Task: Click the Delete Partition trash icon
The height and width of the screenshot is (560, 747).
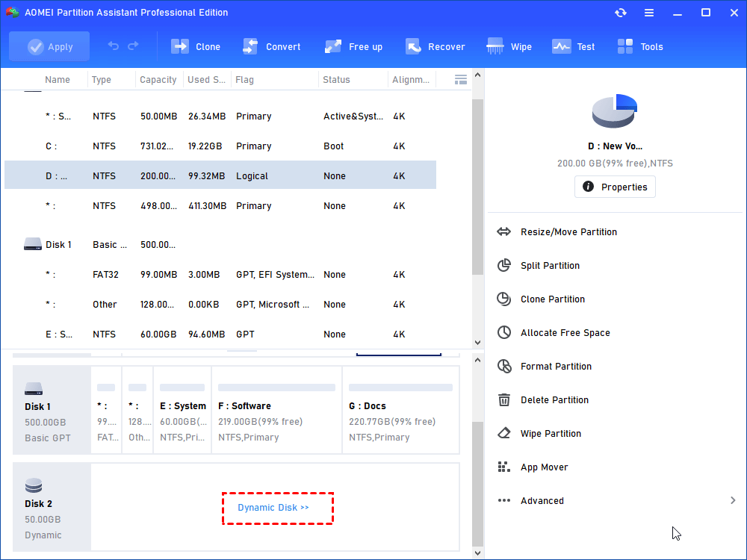Action: (x=504, y=400)
